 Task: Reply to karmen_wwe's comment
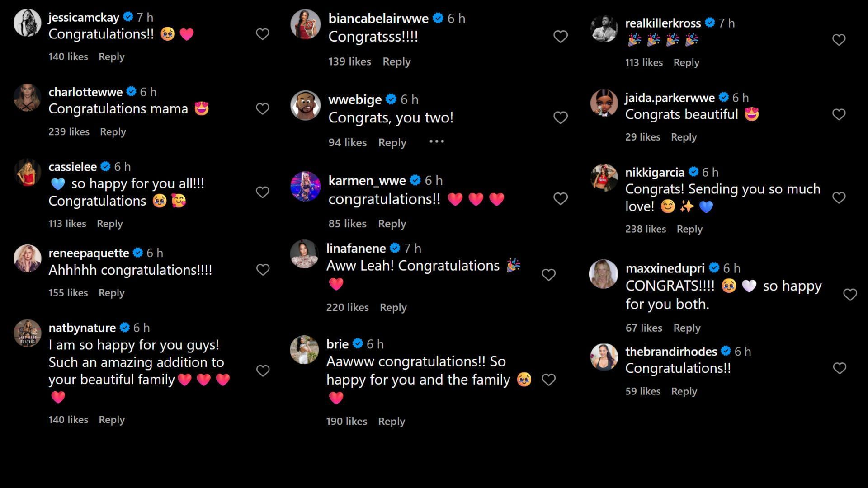tap(392, 224)
